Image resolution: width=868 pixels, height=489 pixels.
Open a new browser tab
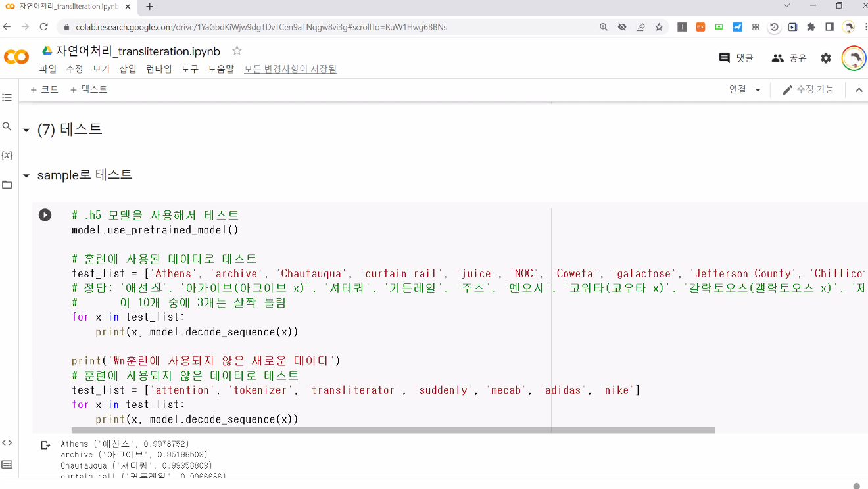tap(149, 7)
